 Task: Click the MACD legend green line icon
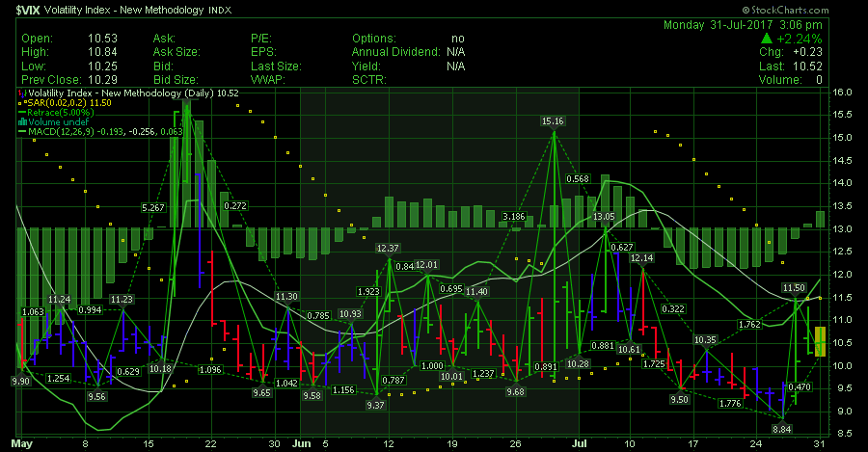point(21,132)
